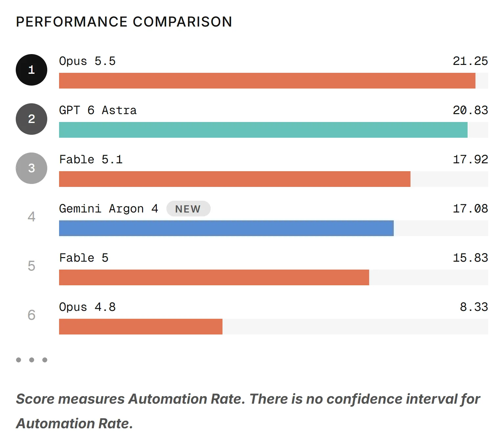The width and height of the screenshot is (504, 445).
Task: Click the rank 6 number
Action: tap(31, 315)
